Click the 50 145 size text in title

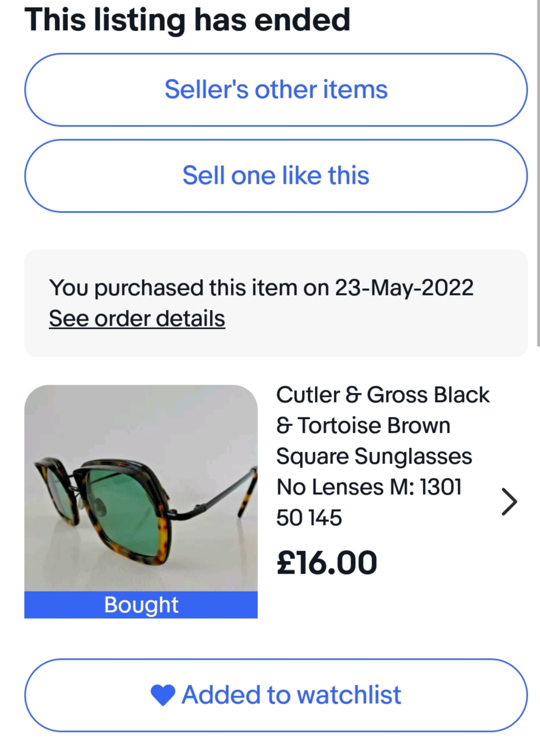point(309,518)
